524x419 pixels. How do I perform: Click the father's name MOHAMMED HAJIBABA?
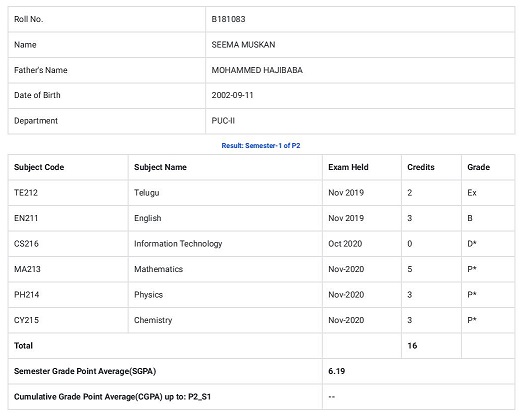click(257, 70)
